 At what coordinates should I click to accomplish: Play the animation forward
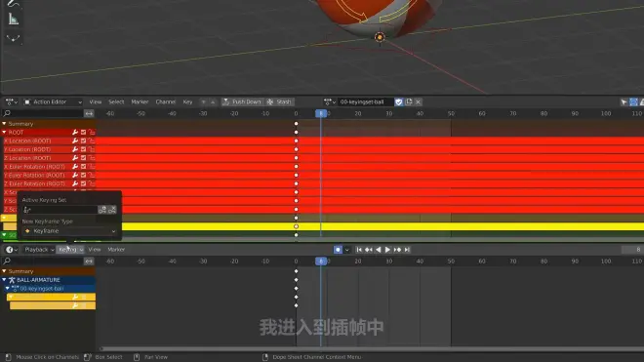coord(387,250)
